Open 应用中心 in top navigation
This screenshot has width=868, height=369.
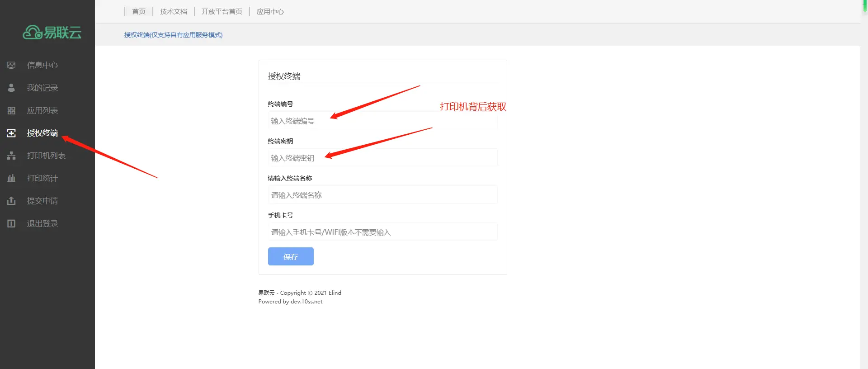270,11
